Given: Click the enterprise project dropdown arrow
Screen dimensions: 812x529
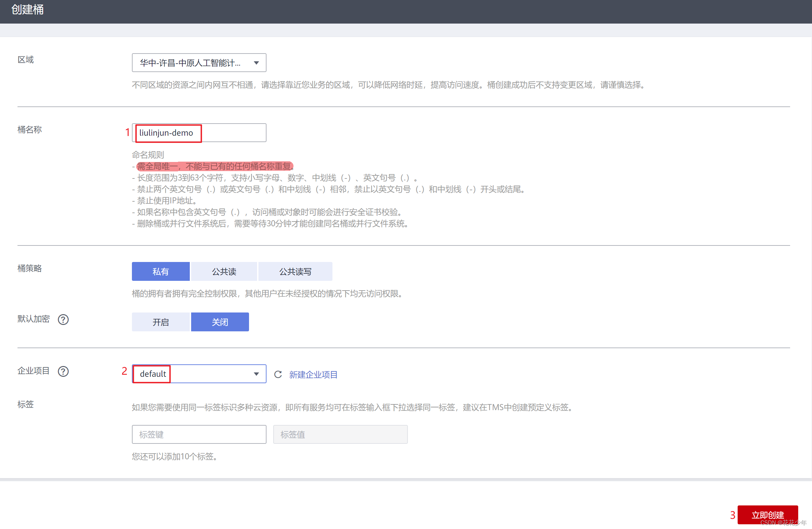Looking at the screenshot, I should [256, 374].
